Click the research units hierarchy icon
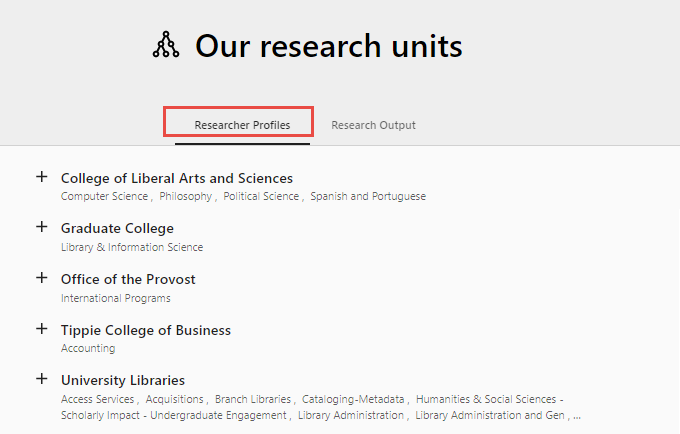This screenshot has height=434, width=680. click(165, 45)
